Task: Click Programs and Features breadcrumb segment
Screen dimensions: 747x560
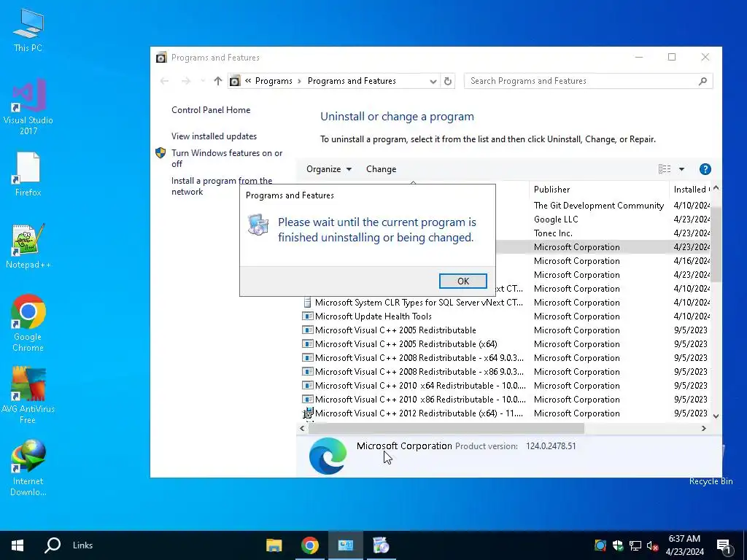Action: [x=352, y=81]
